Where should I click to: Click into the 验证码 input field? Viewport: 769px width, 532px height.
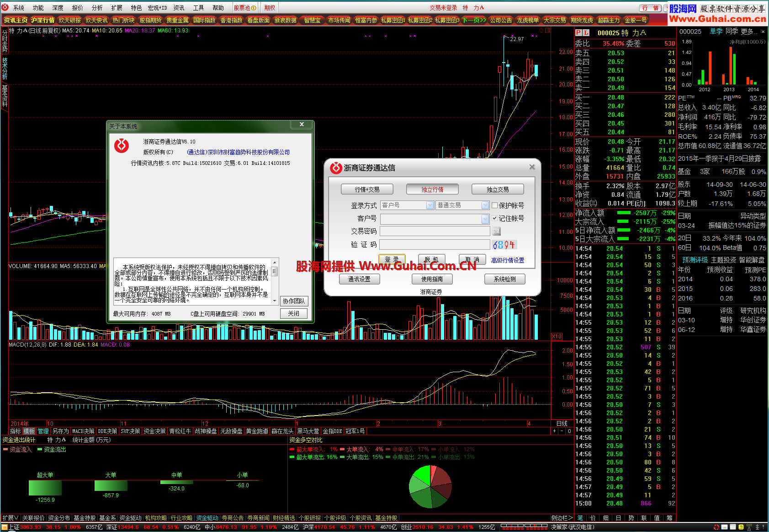click(435, 245)
